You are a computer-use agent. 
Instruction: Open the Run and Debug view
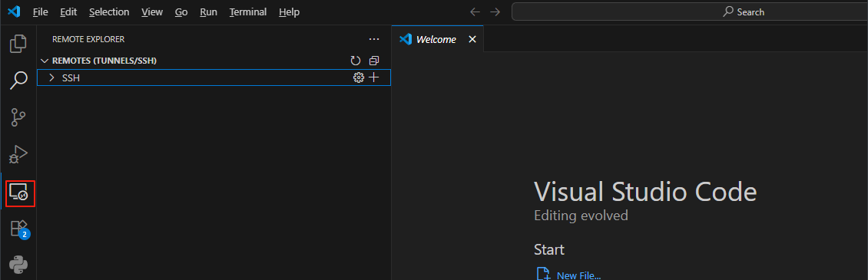pos(18,154)
